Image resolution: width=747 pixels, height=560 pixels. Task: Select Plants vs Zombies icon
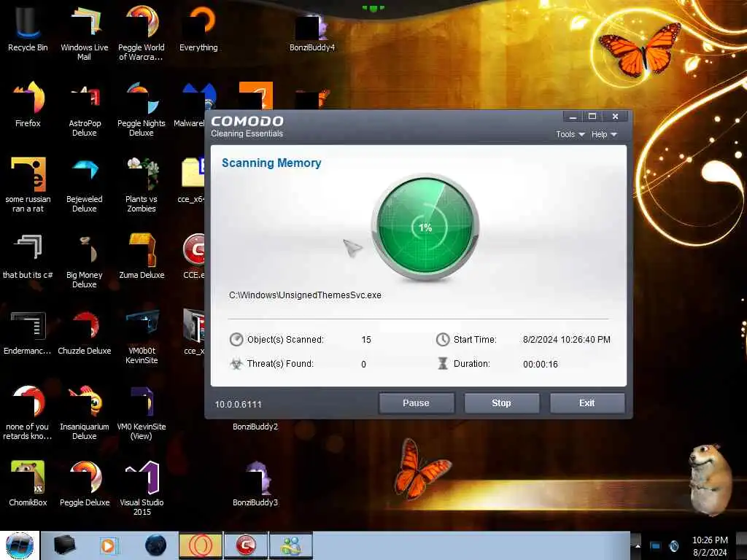coord(141,184)
